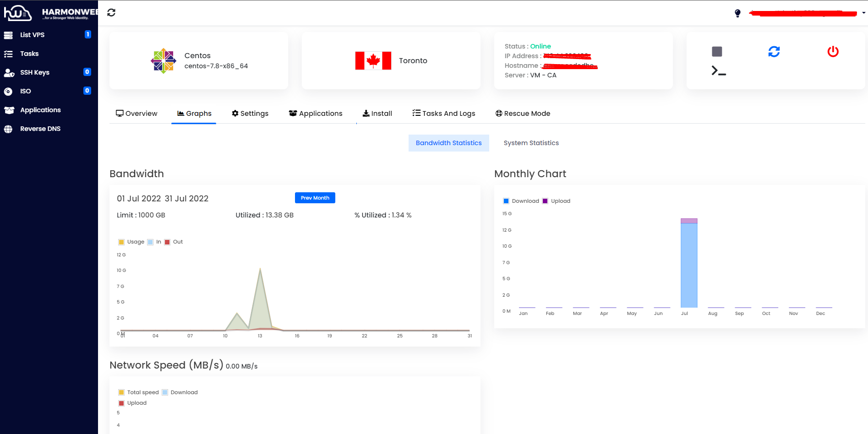Power off the server with the red icon
The height and width of the screenshot is (434, 868).
point(833,52)
